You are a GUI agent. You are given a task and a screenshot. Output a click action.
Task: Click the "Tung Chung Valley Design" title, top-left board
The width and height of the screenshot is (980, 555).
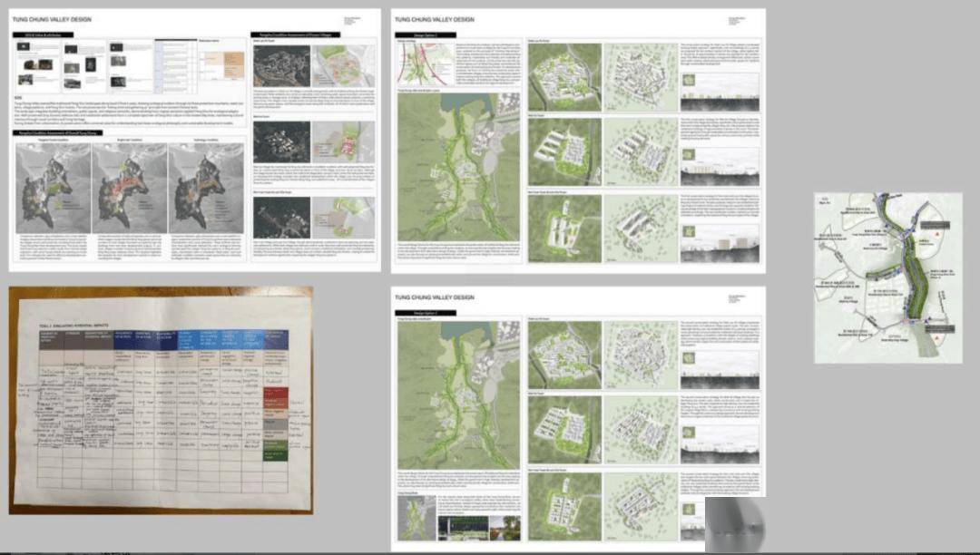(x=53, y=18)
